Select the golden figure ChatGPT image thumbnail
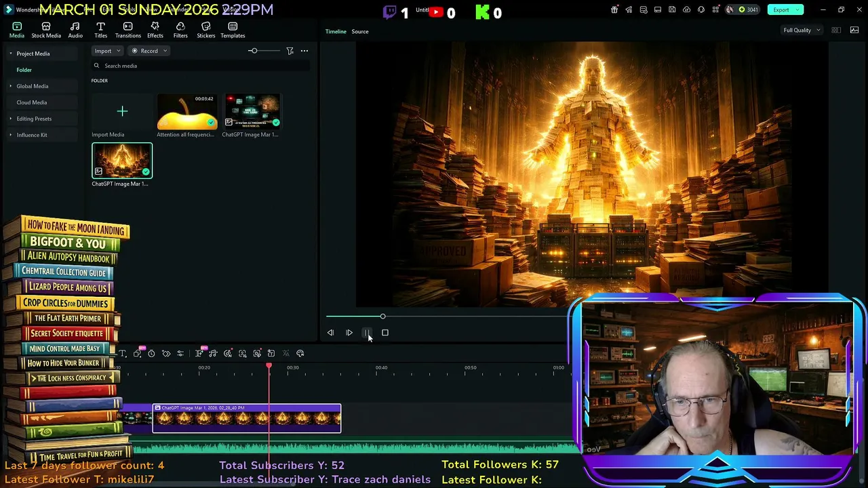Viewport: 868px width, 488px height. (x=122, y=161)
